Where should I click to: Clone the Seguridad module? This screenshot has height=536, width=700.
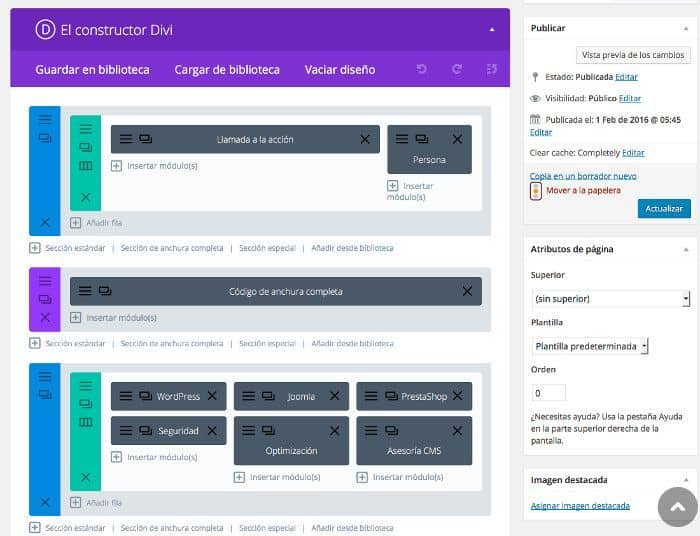[x=146, y=431]
